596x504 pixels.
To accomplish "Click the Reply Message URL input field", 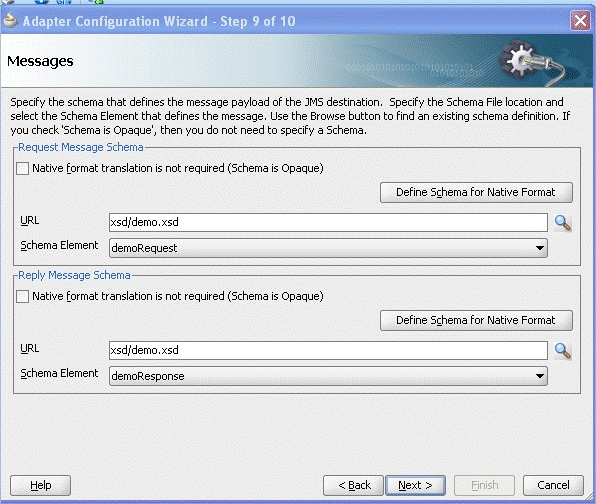I will point(328,350).
